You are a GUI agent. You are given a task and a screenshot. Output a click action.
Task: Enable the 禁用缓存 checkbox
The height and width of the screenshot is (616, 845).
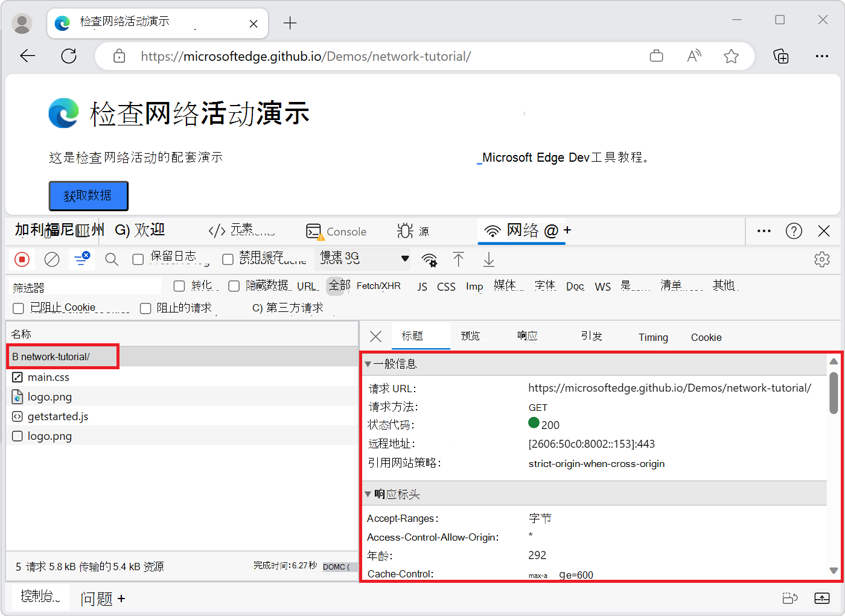(x=228, y=259)
